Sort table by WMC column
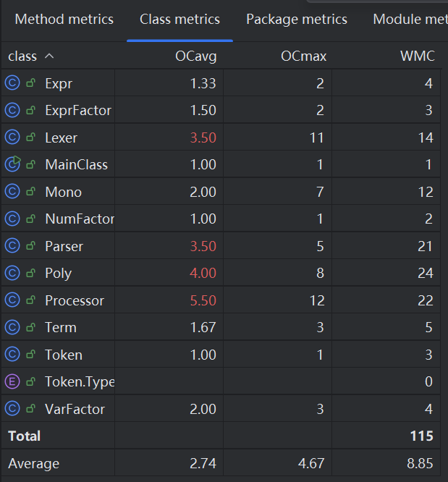The image size is (448, 482). (x=417, y=56)
